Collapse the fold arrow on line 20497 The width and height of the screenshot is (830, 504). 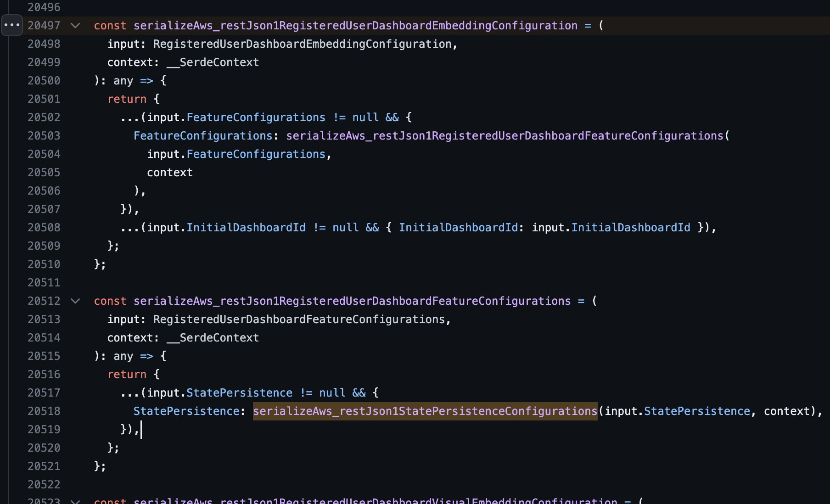click(x=76, y=26)
